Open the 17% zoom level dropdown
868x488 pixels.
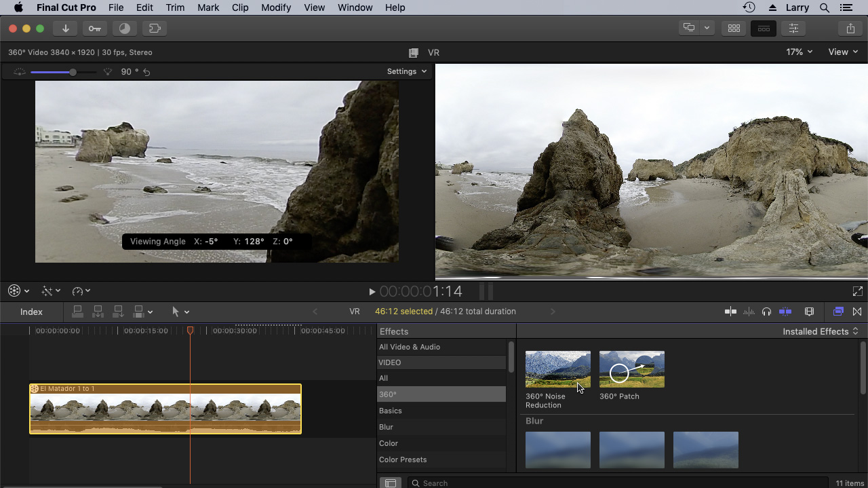tap(800, 52)
